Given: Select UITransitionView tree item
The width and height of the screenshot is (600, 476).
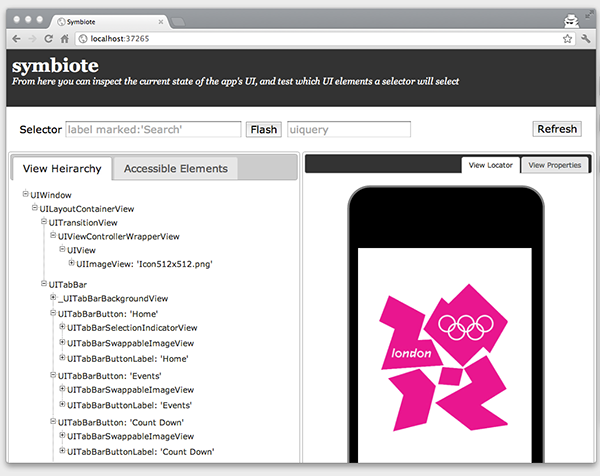Looking at the screenshot, I should point(83,223).
